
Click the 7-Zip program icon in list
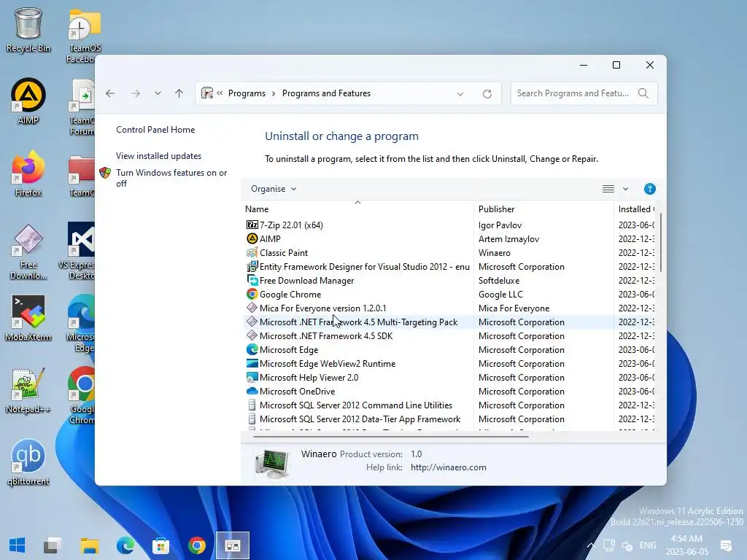click(x=252, y=225)
